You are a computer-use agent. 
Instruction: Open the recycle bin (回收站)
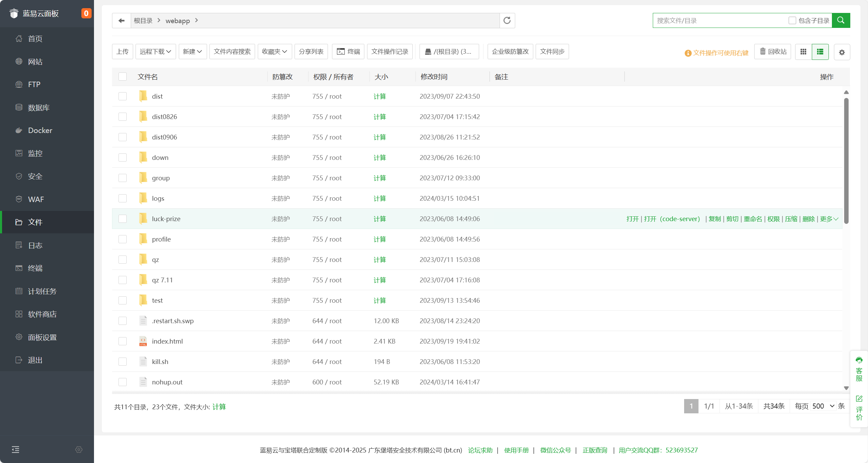tap(773, 51)
